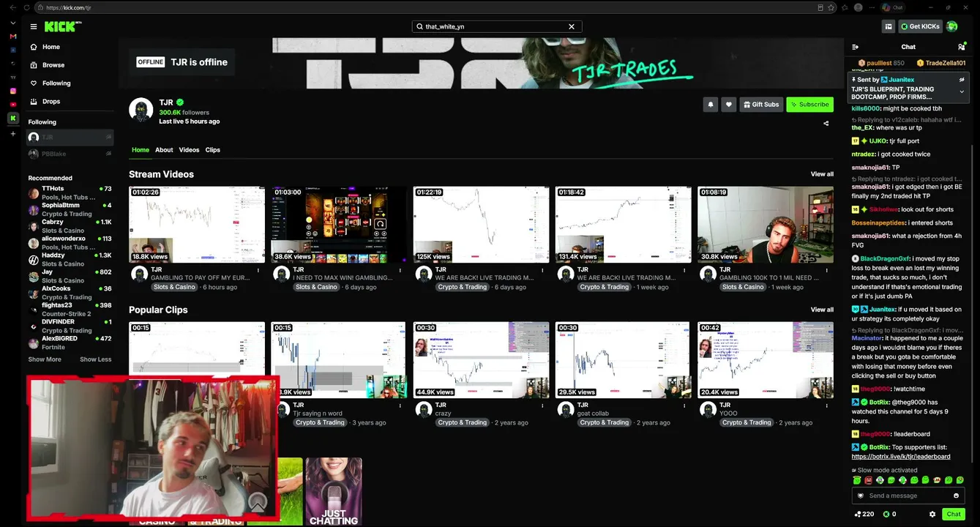Screen dimensions: 980x527
Task: Pick the red angry quick emote
Action: click(x=869, y=480)
